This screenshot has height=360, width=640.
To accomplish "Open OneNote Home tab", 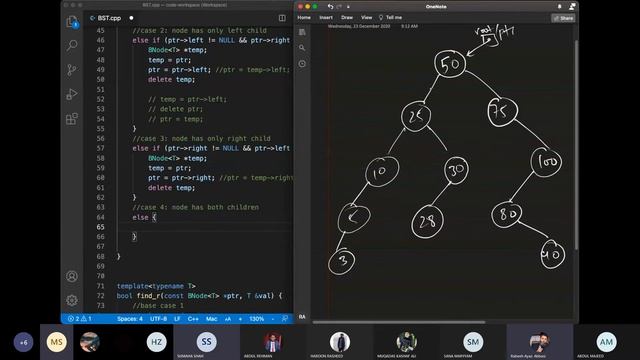I will point(304,18).
